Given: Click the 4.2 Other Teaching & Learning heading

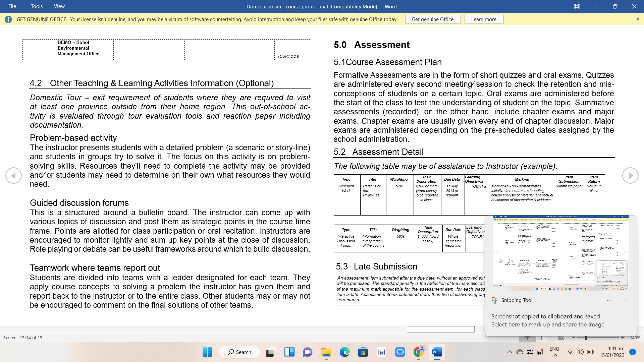Looking at the screenshot, I should pyautogui.click(x=152, y=83).
